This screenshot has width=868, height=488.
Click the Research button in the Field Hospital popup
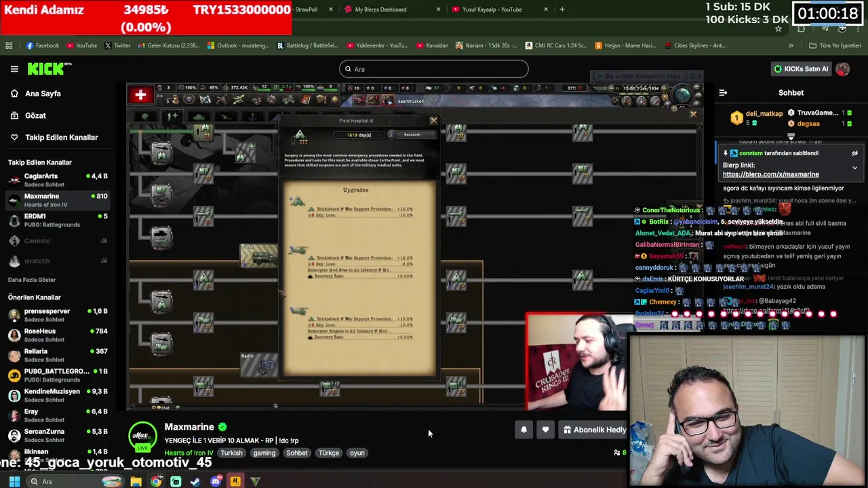click(x=412, y=135)
